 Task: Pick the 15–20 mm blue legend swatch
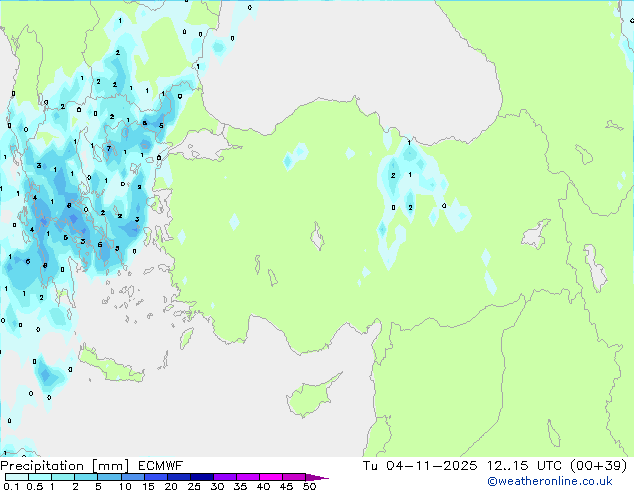point(156,477)
